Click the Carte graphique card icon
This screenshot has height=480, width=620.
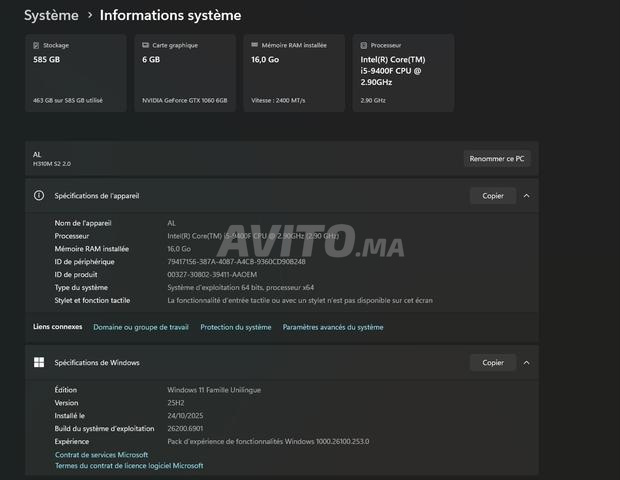coord(146,46)
